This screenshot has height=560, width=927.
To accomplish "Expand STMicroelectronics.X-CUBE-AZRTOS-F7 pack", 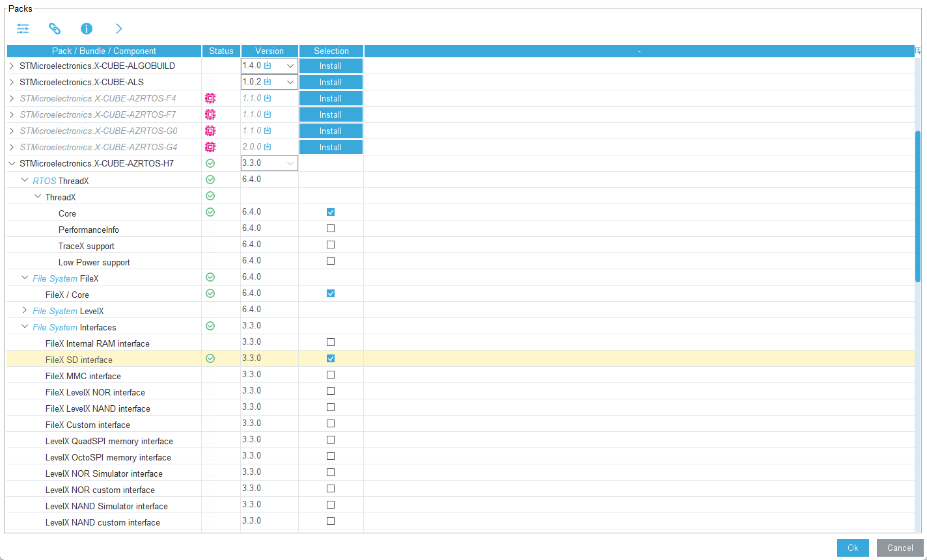I will point(11,114).
